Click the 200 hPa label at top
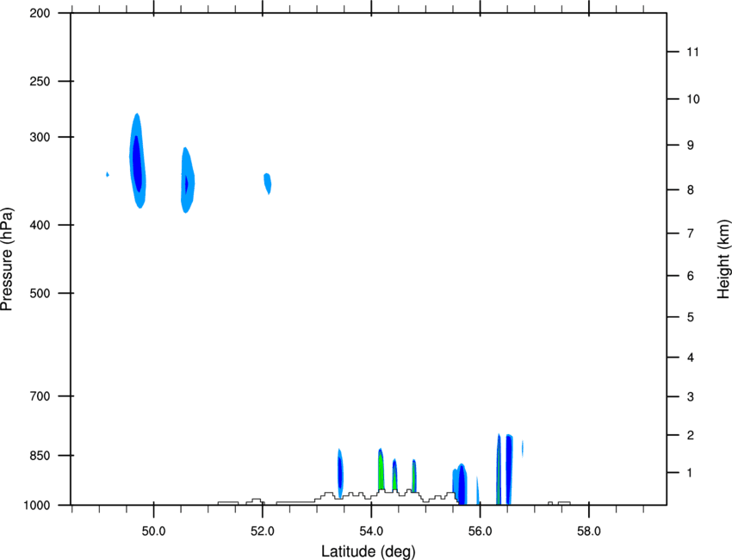This screenshot has height=560, width=732. 40,13
